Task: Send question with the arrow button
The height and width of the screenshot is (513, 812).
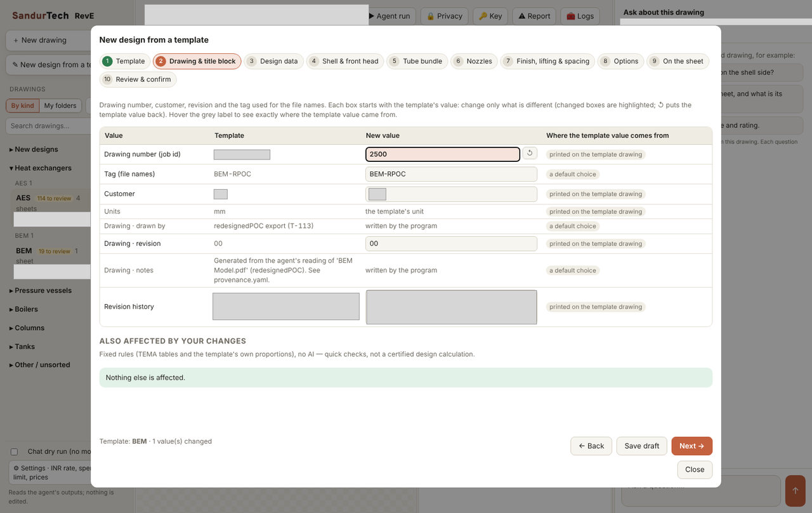Action: click(795, 491)
